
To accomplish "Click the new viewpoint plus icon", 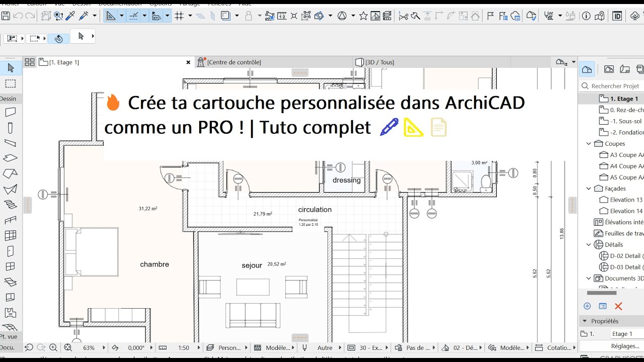I will (587, 306).
